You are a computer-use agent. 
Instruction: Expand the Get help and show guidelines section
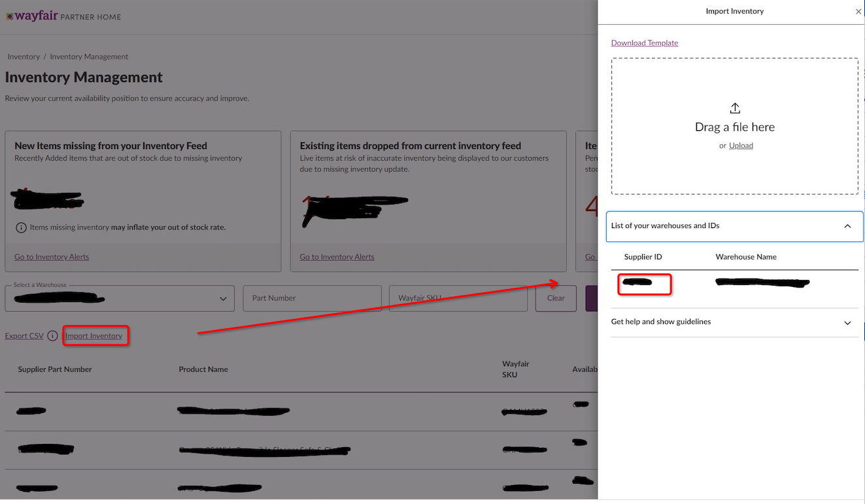tap(847, 322)
